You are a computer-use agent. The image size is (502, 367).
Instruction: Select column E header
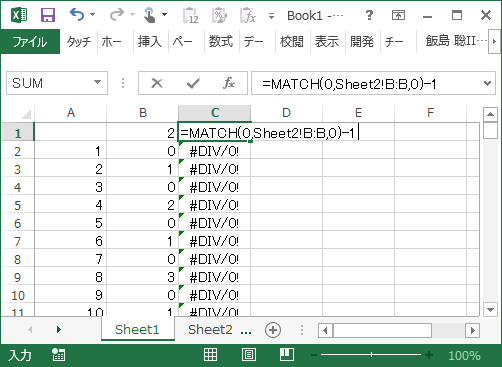pyautogui.click(x=359, y=113)
